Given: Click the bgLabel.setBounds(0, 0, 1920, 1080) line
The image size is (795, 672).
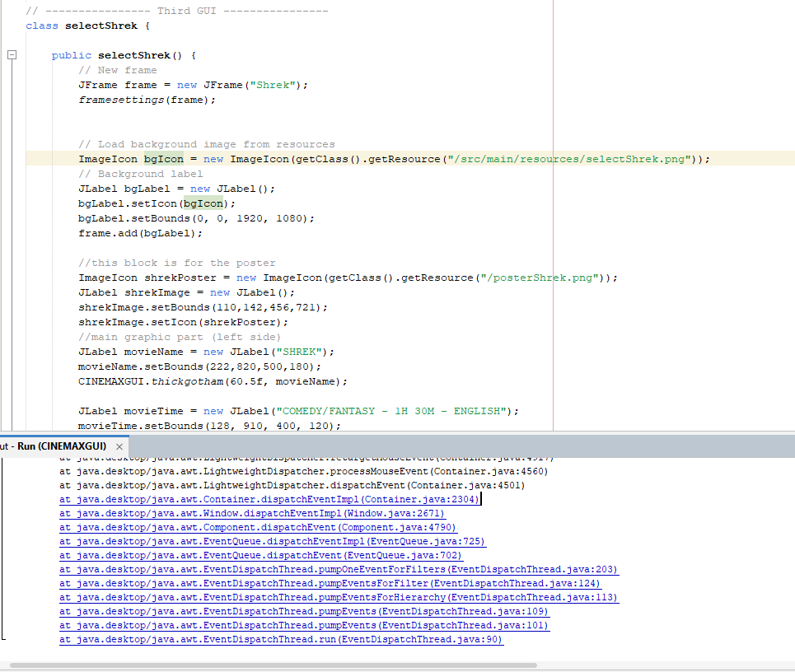Looking at the screenshot, I should [196, 218].
